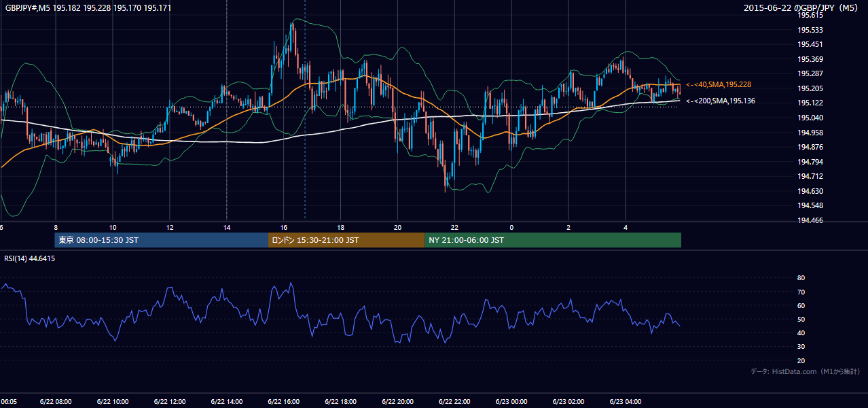This screenshot has width=868, height=408.
Task: Click price axis value 195.451
Action: (810, 44)
